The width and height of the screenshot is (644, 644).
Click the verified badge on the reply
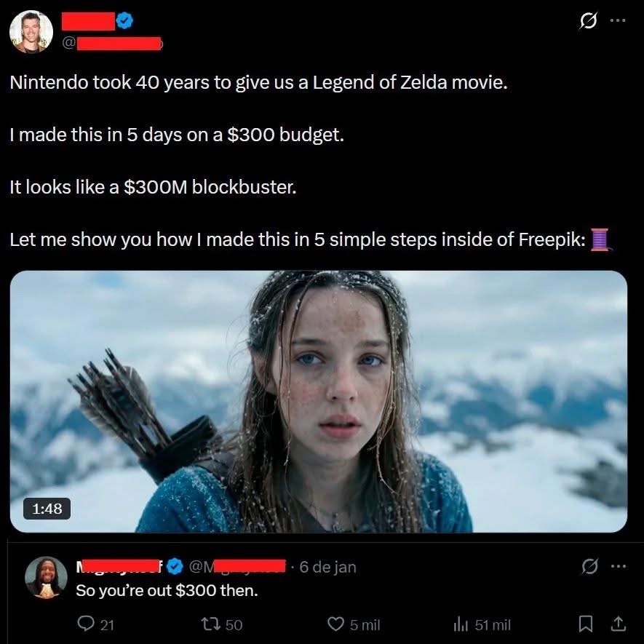tap(175, 566)
